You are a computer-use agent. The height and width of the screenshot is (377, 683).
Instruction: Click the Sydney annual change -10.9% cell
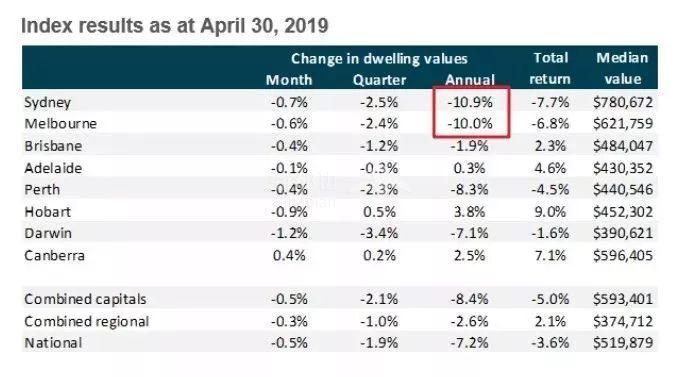(x=470, y=102)
